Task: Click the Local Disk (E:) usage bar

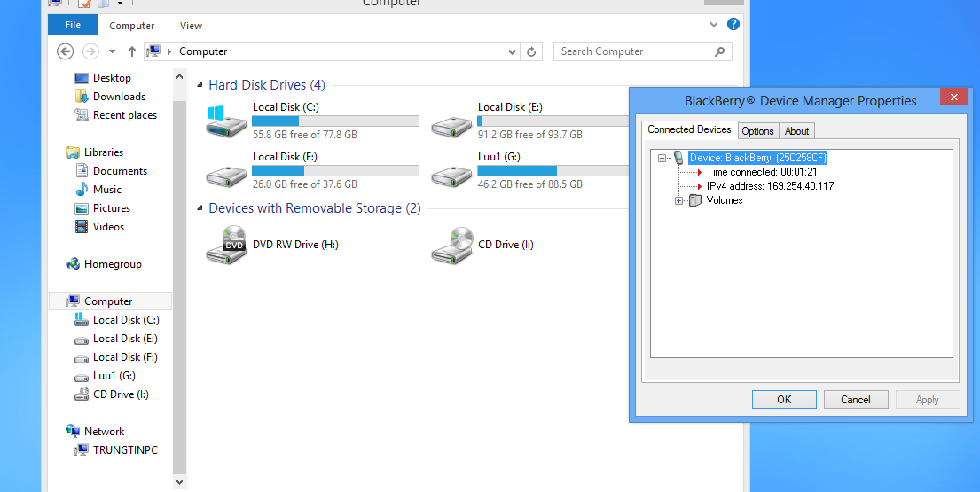Action: pyautogui.click(x=553, y=121)
